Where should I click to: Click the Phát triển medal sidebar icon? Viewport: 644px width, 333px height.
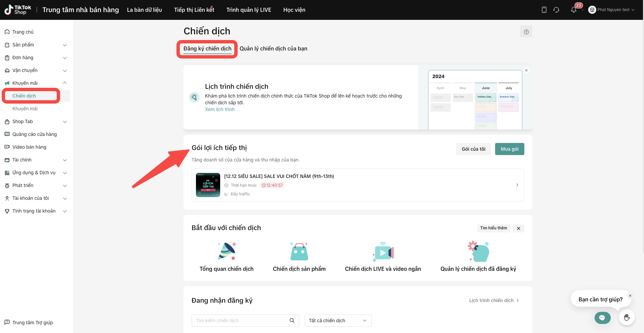(x=7, y=185)
